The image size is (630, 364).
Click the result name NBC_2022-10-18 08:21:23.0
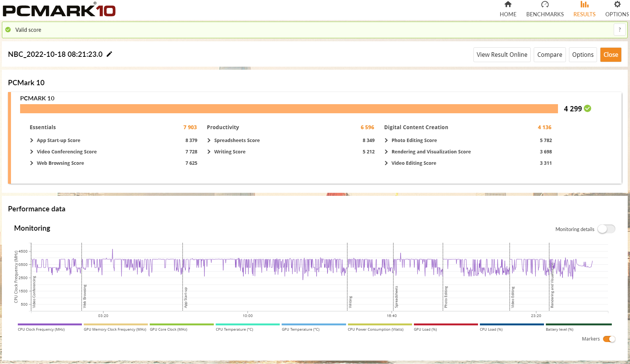(55, 54)
